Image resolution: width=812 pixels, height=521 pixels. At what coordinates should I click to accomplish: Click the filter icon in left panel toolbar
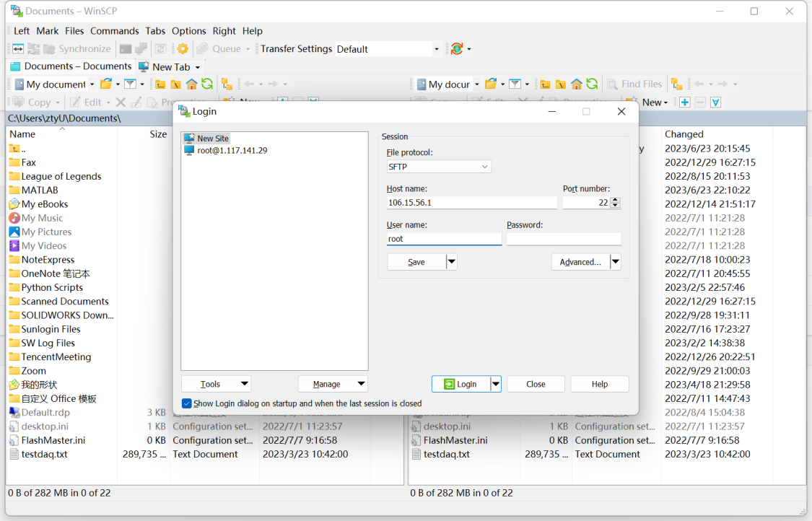[x=131, y=84]
